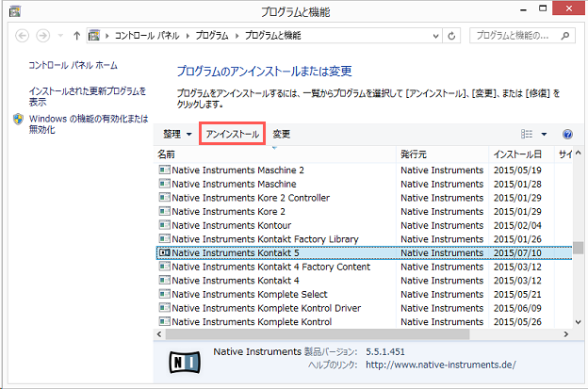Select Native Instruments Komplete Kontrol Driver
The image size is (588, 389).
click(x=363, y=308)
